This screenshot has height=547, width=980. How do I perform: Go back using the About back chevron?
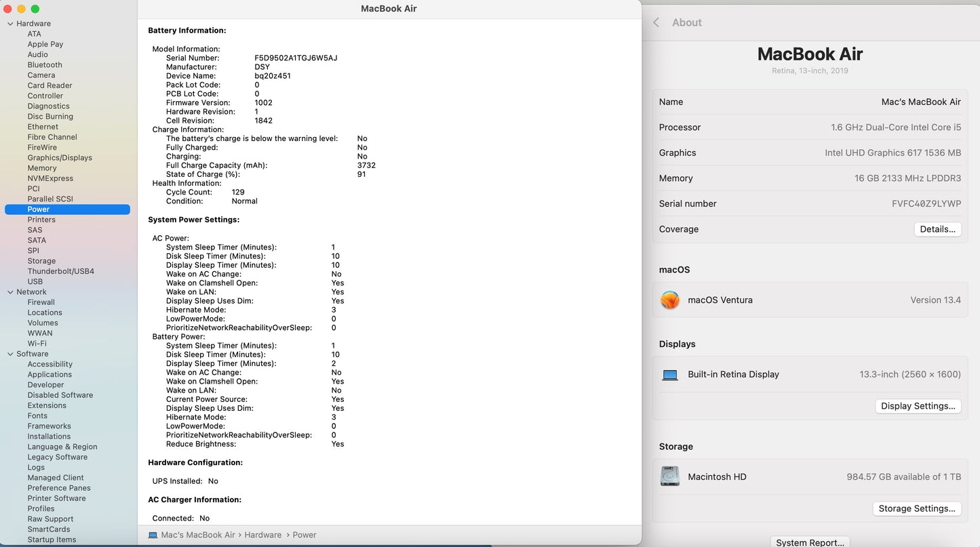(x=656, y=22)
